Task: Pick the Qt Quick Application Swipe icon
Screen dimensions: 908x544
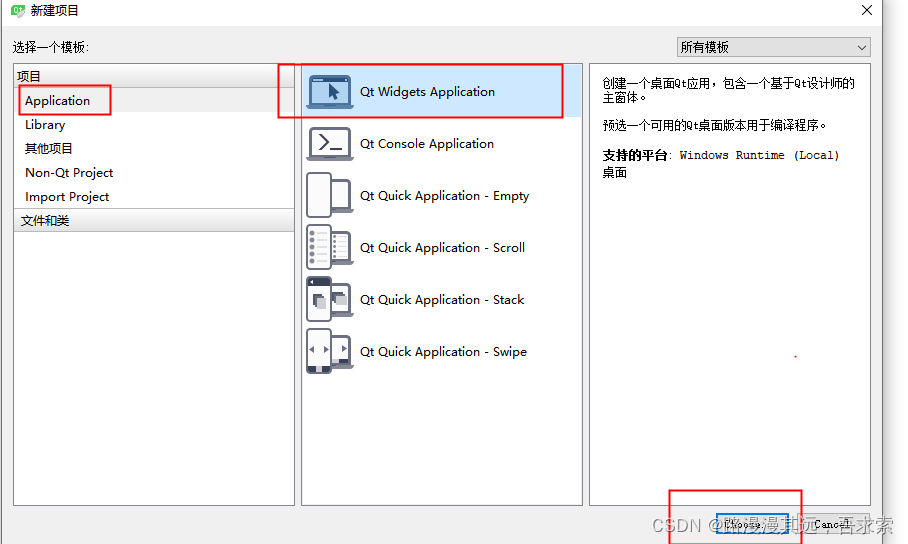Action: 329,352
